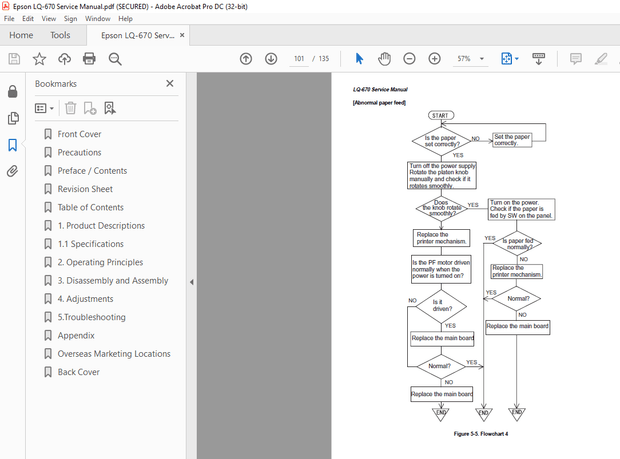This screenshot has width=620, height=459.
Task: Jump to the Back Cover bookmark
Action: tap(78, 372)
